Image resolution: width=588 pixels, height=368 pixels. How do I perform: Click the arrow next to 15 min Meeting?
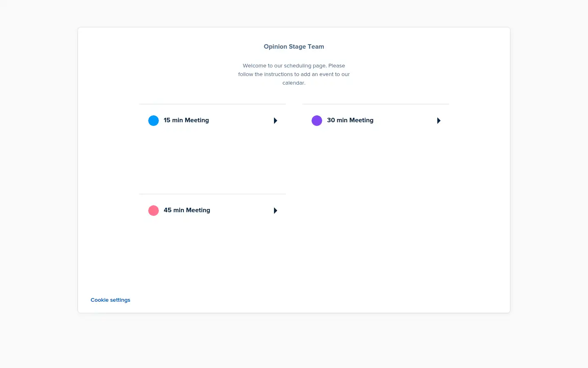[x=276, y=121]
